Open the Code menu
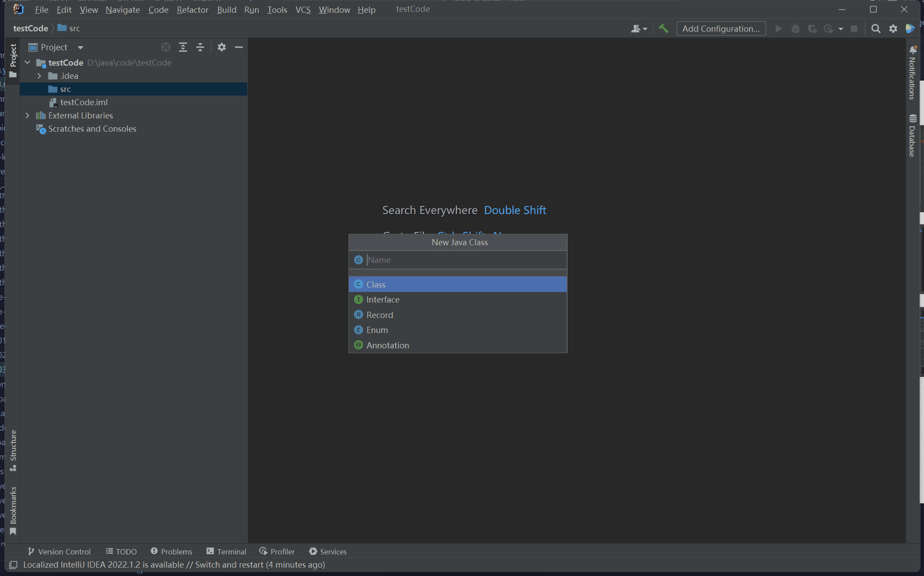This screenshot has height=576, width=924. click(158, 10)
